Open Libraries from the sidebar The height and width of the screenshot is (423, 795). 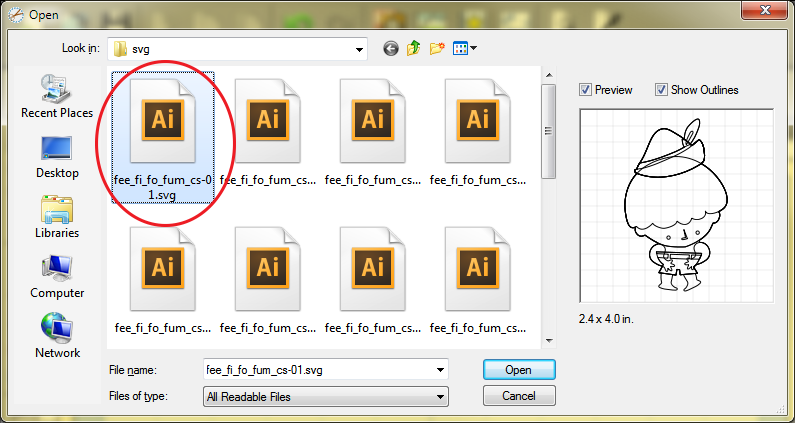(x=57, y=217)
